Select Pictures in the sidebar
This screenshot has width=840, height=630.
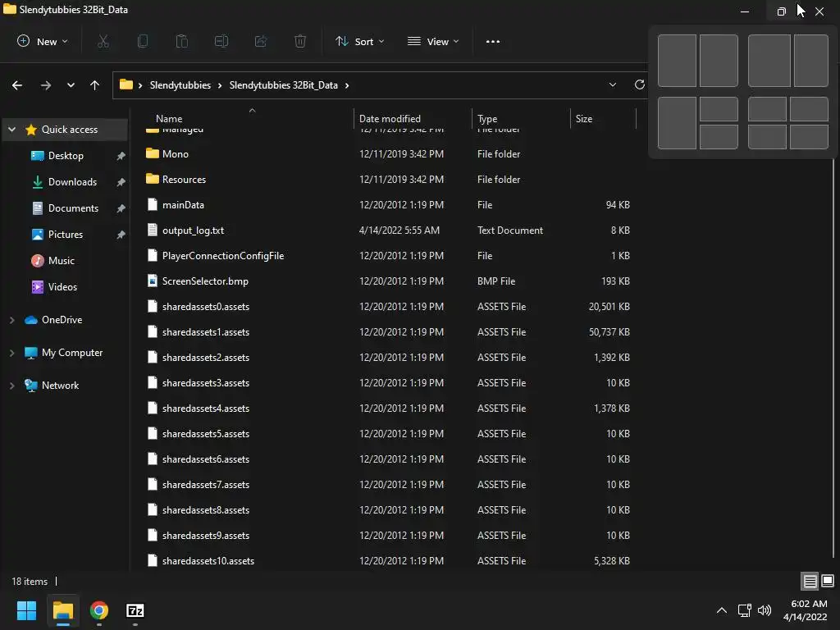click(x=66, y=235)
